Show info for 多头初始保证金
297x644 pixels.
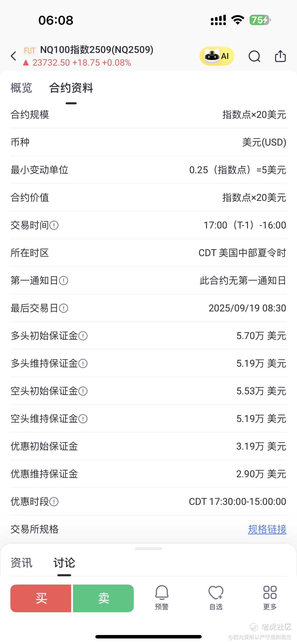pyautogui.click(x=83, y=336)
